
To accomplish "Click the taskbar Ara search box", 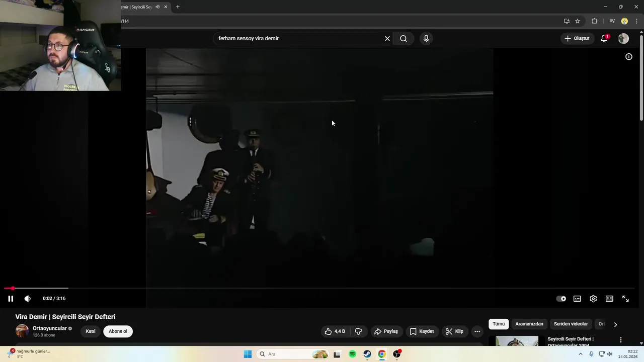I will [x=293, y=354].
